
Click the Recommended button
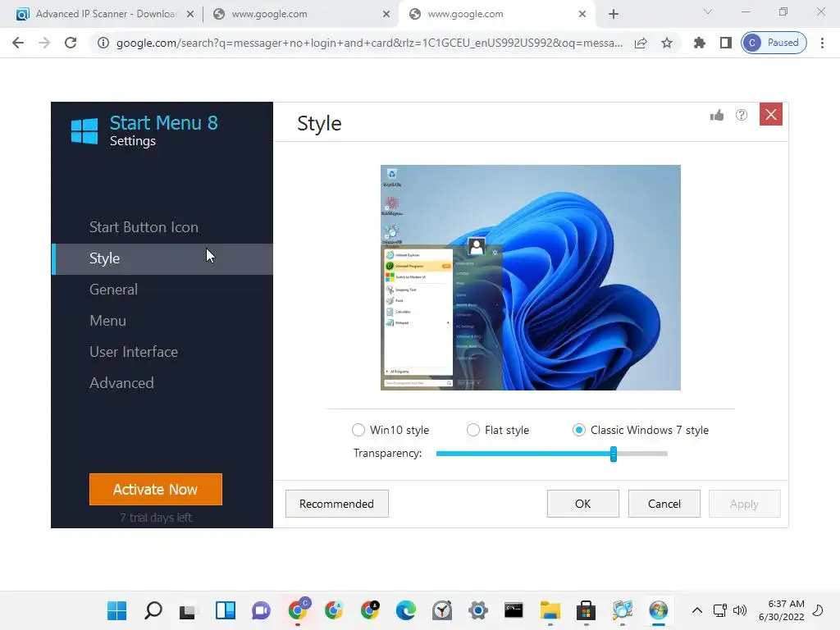tap(336, 504)
